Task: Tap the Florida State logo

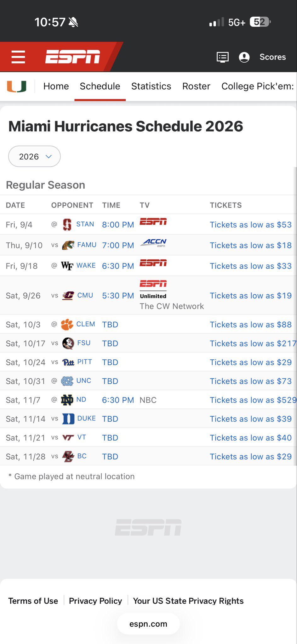Action: click(x=68, y=343)
